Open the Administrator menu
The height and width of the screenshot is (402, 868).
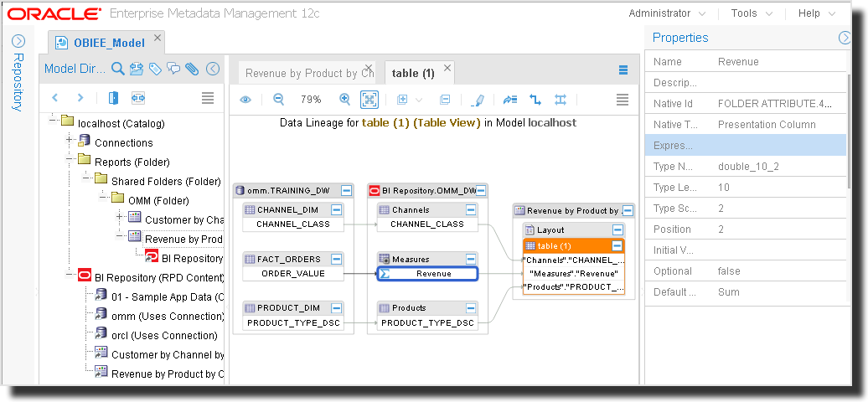[x=667, y=13]
